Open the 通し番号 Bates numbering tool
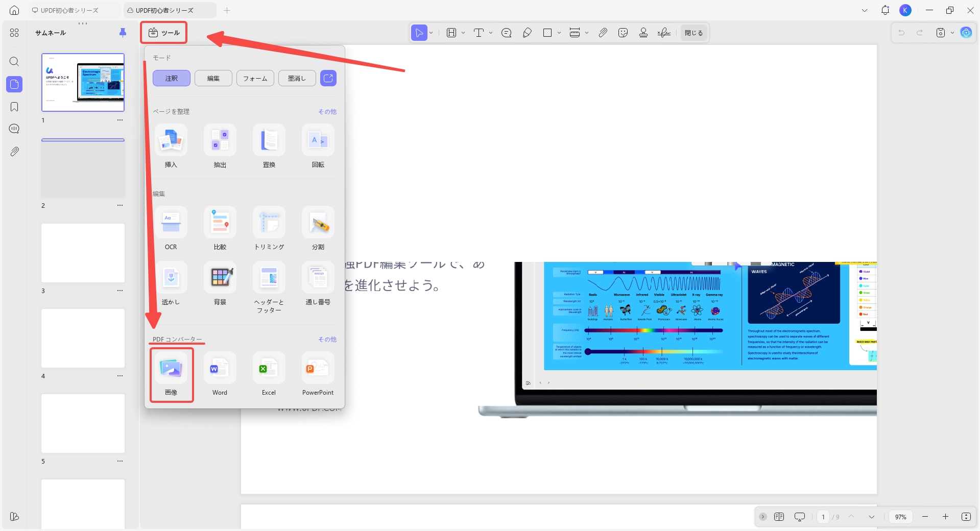This screenshot has width=980, height=531. [318, 283]
